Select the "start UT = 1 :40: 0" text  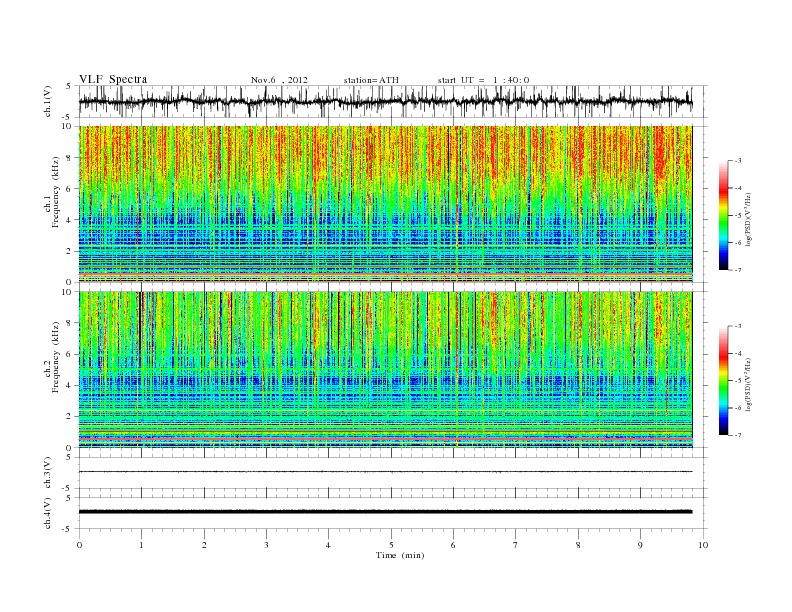(x=483, y=80)
